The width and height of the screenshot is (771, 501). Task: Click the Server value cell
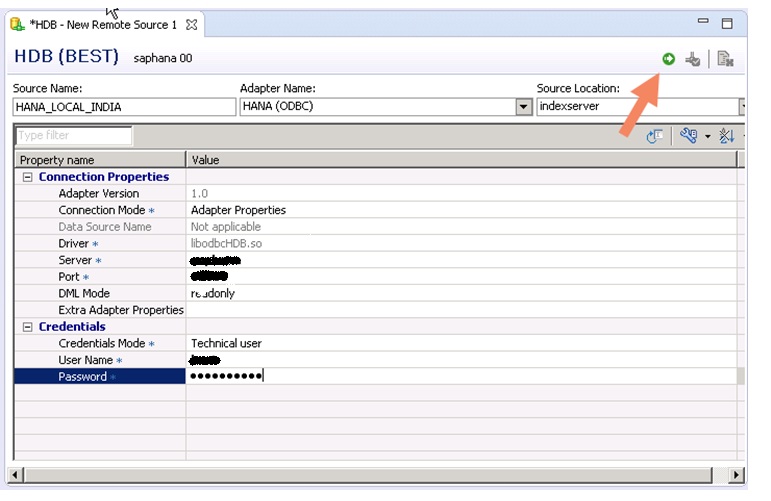pos(461,260)
